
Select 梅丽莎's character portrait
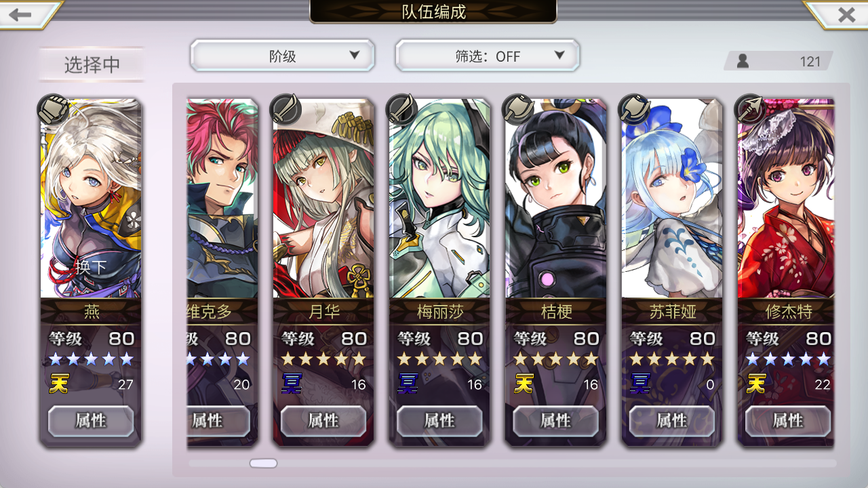pos(440,199)
